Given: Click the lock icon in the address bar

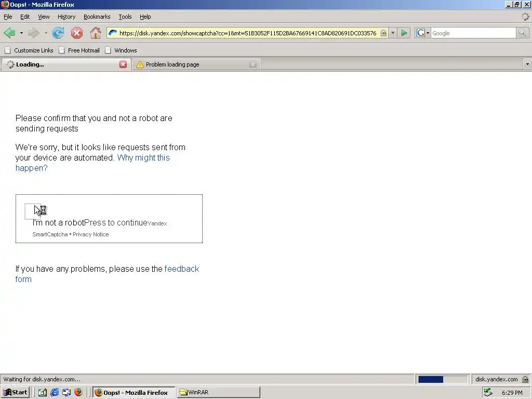Looking at the screenshot, I should click(x=383, y=33).
